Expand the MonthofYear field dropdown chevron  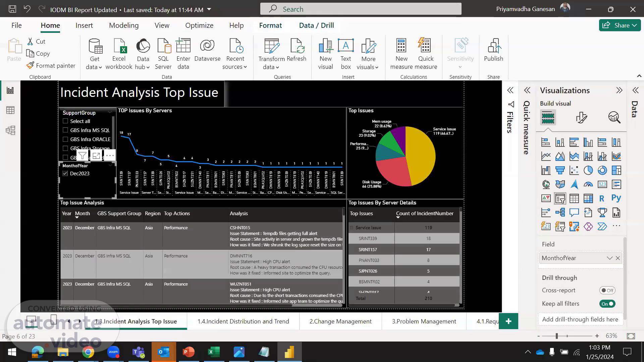click(609, 258)
